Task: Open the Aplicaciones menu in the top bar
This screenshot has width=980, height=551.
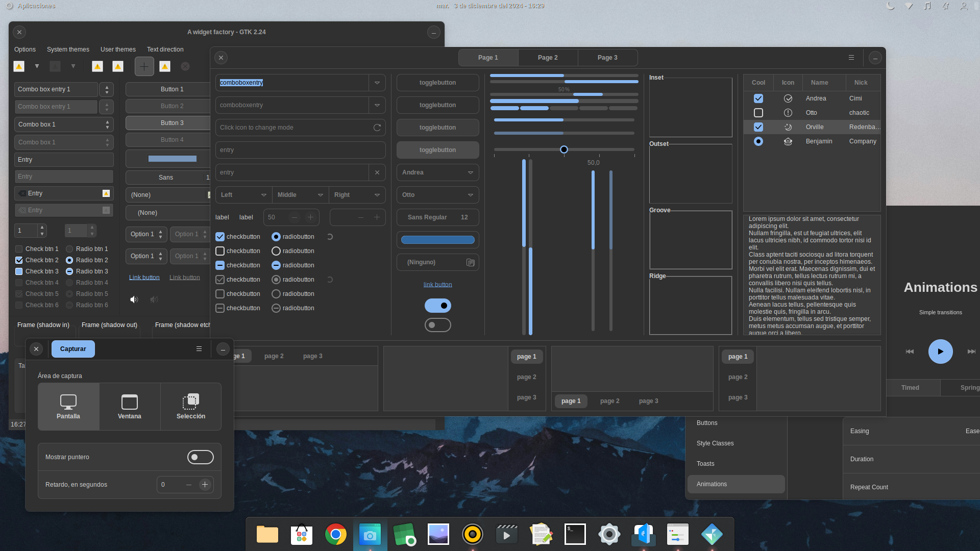Action: [36, 6]
